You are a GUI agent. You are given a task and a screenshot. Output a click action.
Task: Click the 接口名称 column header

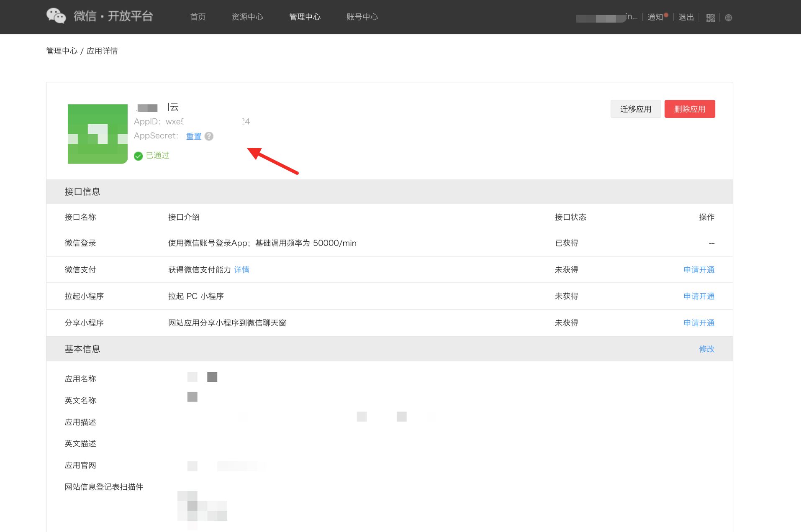pyautogui.click(x=80, y=217)
